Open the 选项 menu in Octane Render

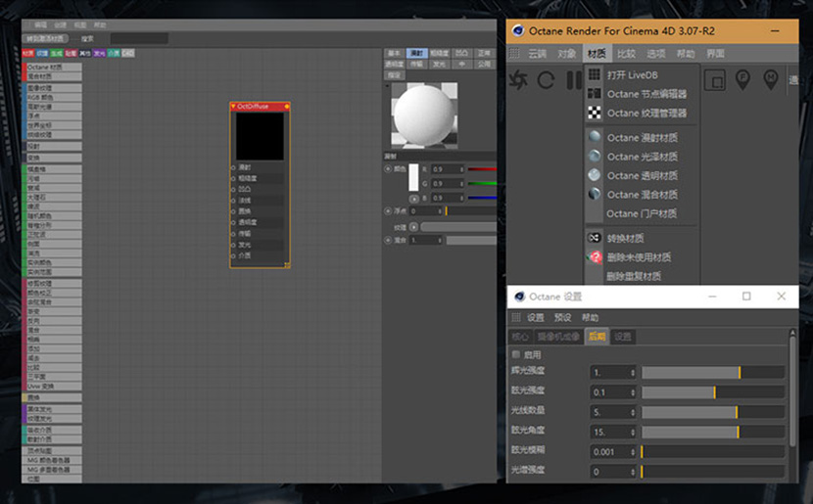[656, 54]
